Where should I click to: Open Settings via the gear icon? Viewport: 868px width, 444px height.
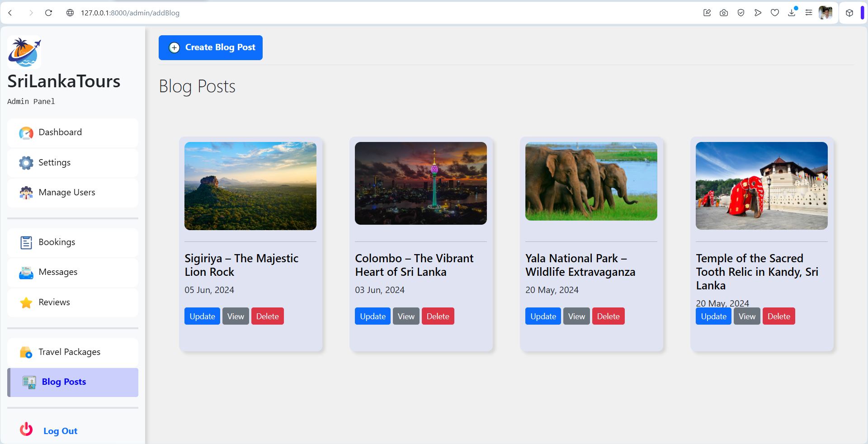[26, 163]
